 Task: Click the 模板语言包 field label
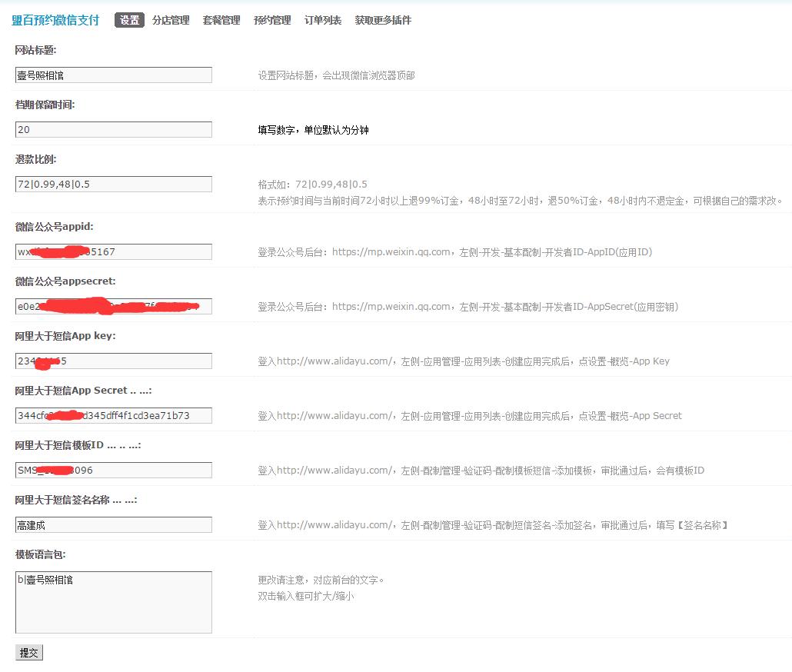pos(41,554)
